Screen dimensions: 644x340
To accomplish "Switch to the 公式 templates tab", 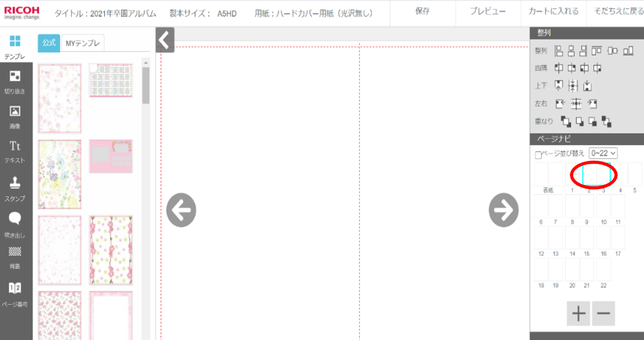I will point(48,43).
